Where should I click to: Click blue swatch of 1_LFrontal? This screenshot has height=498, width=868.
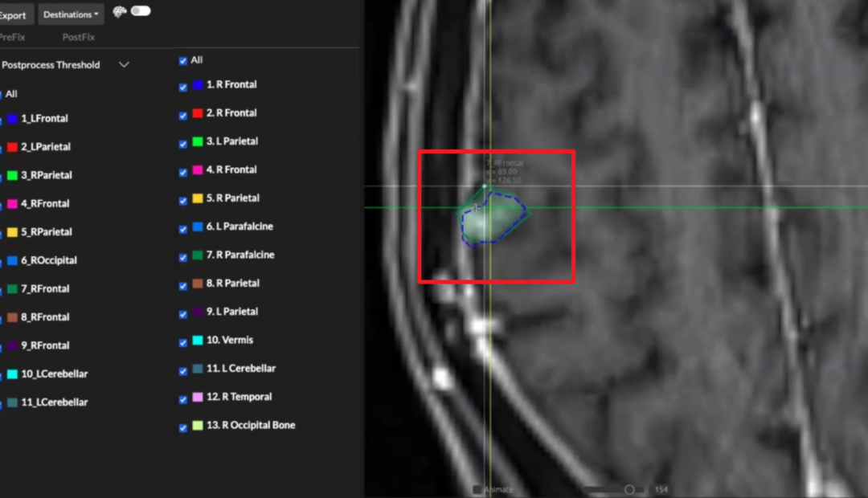point(12,119)
